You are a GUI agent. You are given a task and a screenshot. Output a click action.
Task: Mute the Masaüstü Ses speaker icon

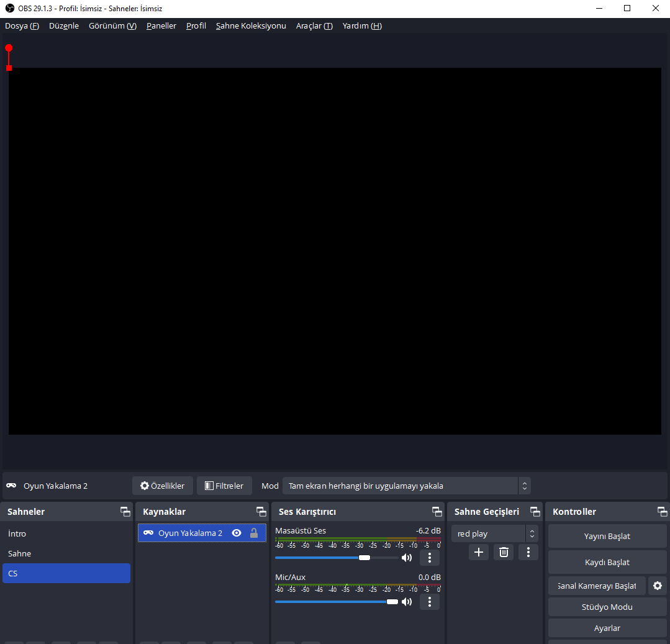click(x=407, y=558)
